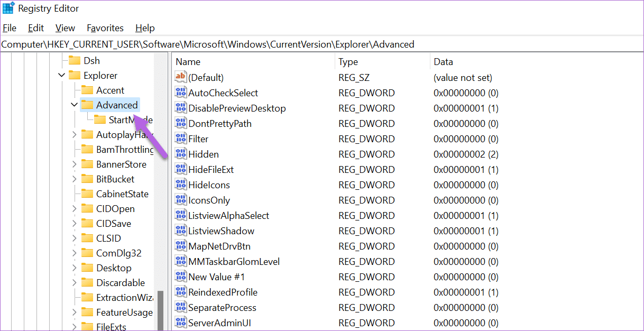The height and width of the screenshot is (331, 644).
Task: Select the SeparateProcess DWORD icon
Action: point(181,308)
